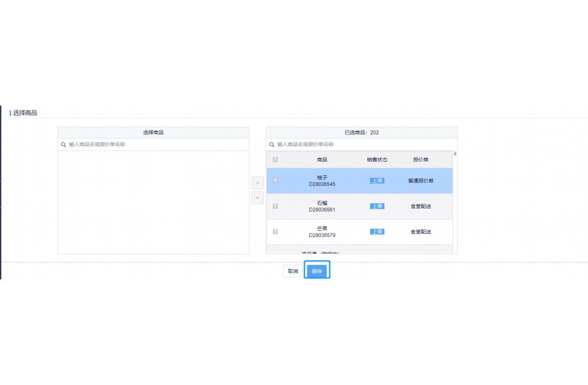588x385 pixels.
Task: Click the 上架 status tag for 芒果
Action: click(x=377, y=232)
